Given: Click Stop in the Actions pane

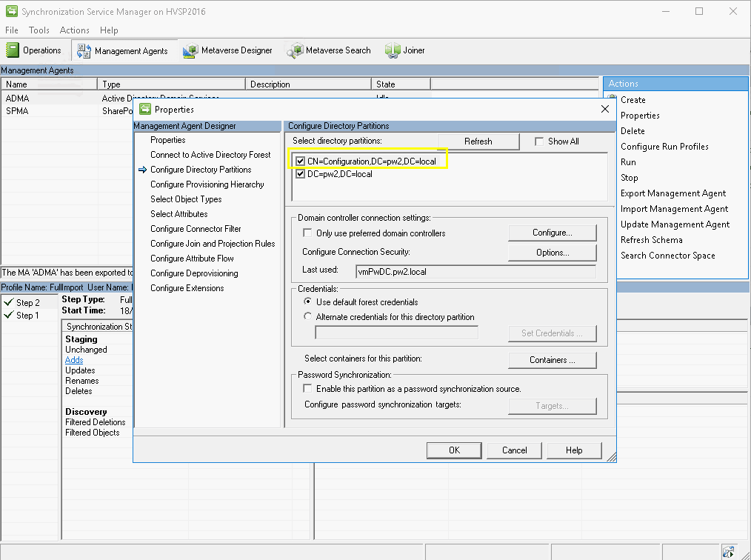Looking at the screenshot, I should coord(629,178).
